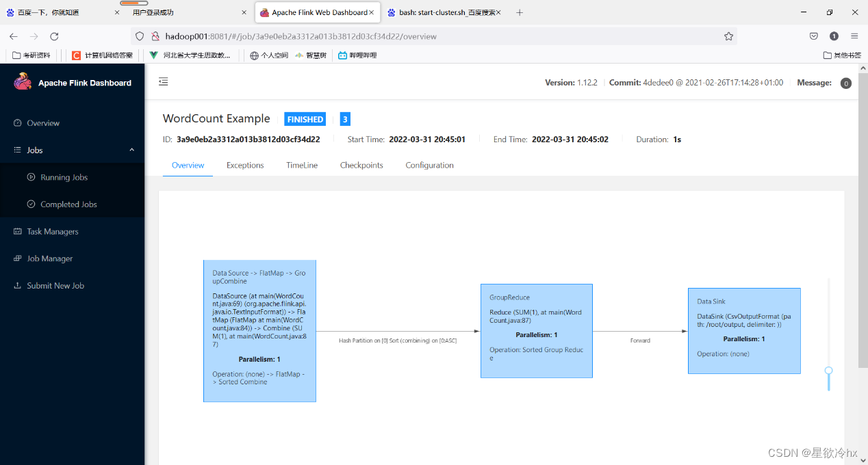This screenshot has height=465, width=868.
Task: Switch to the Exceptions tab
Action: tap(245, 165)
